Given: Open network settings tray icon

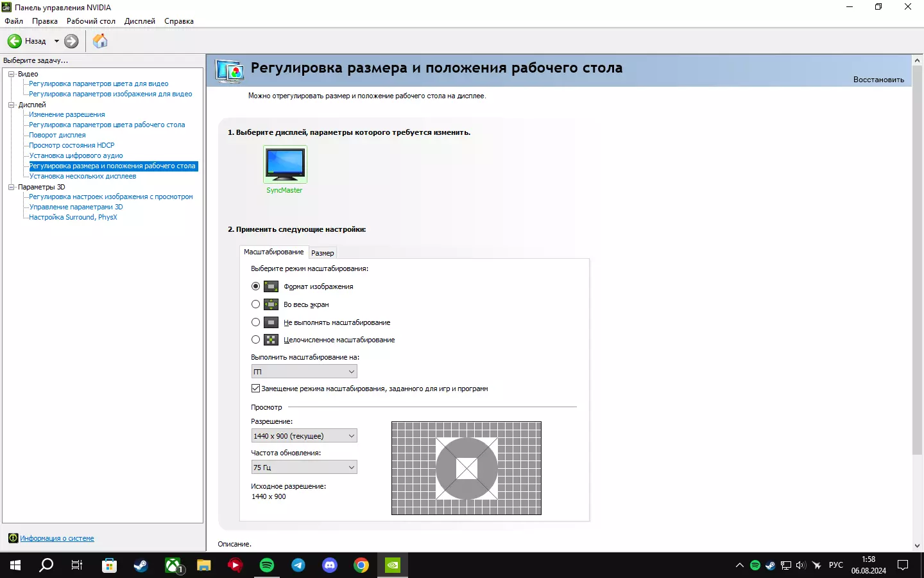Looking at the screenshot, I should tap(786, 565).
